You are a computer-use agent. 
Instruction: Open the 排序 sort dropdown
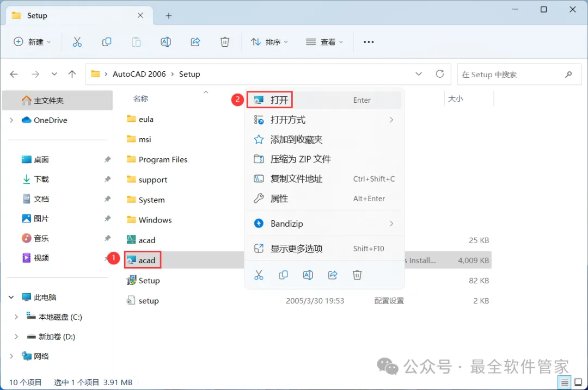(x=269, y=42)
